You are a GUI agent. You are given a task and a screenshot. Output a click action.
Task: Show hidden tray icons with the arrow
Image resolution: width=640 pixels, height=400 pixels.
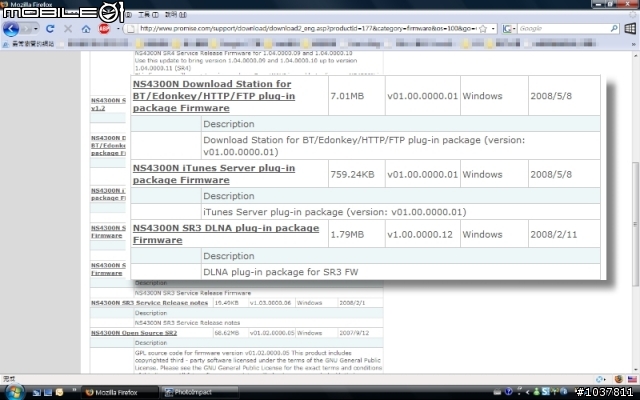click(x=527, y=392)
